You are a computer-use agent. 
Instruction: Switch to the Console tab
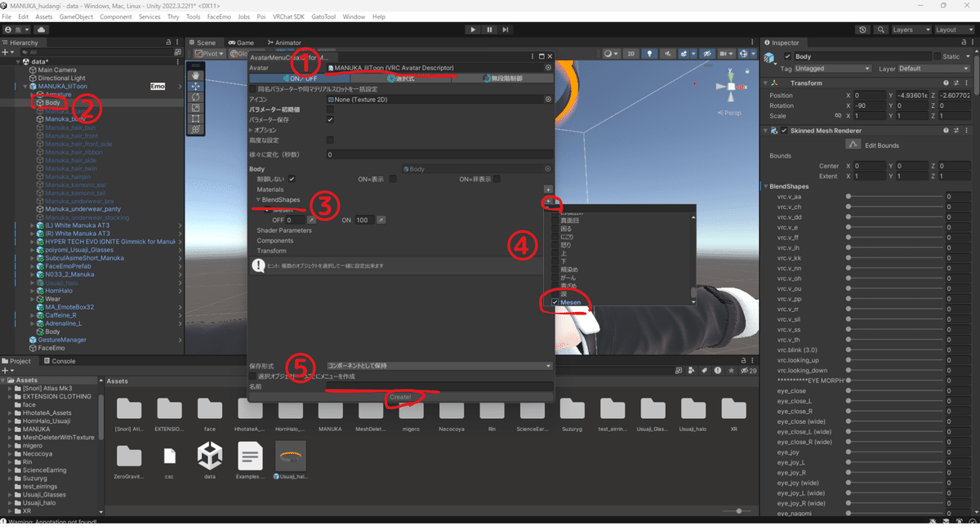(x=60, y=361)
